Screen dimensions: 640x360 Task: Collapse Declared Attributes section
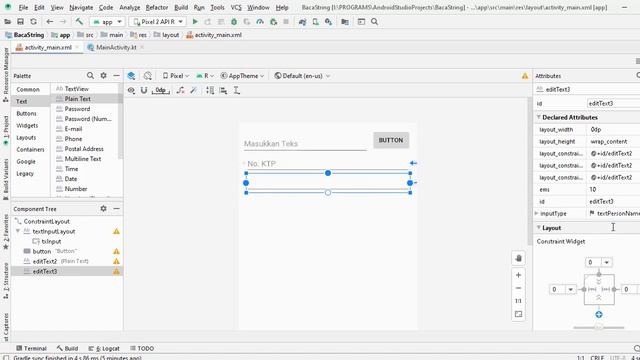tap(539, 117)
